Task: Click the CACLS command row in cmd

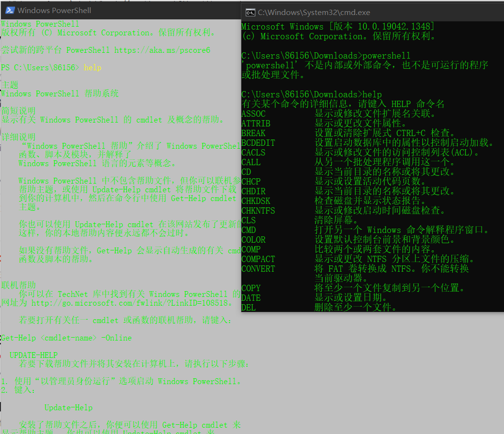Action: tap(361, 152)
